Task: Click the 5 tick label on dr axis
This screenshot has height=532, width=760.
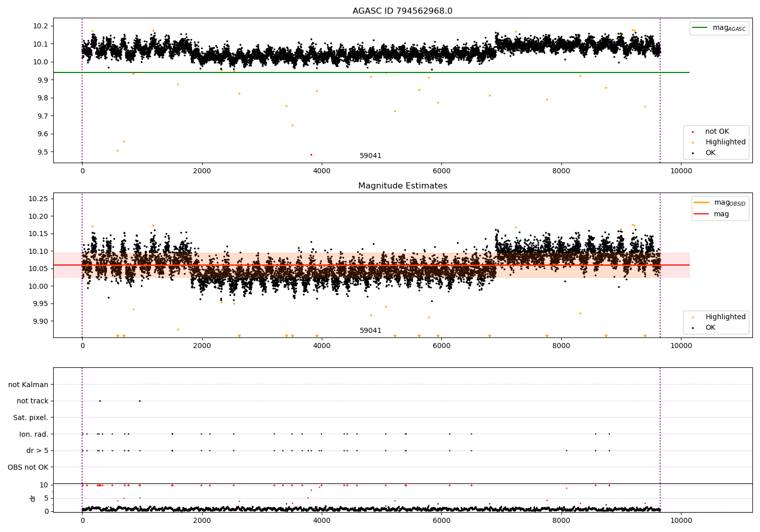Action: tap(47, 498)
